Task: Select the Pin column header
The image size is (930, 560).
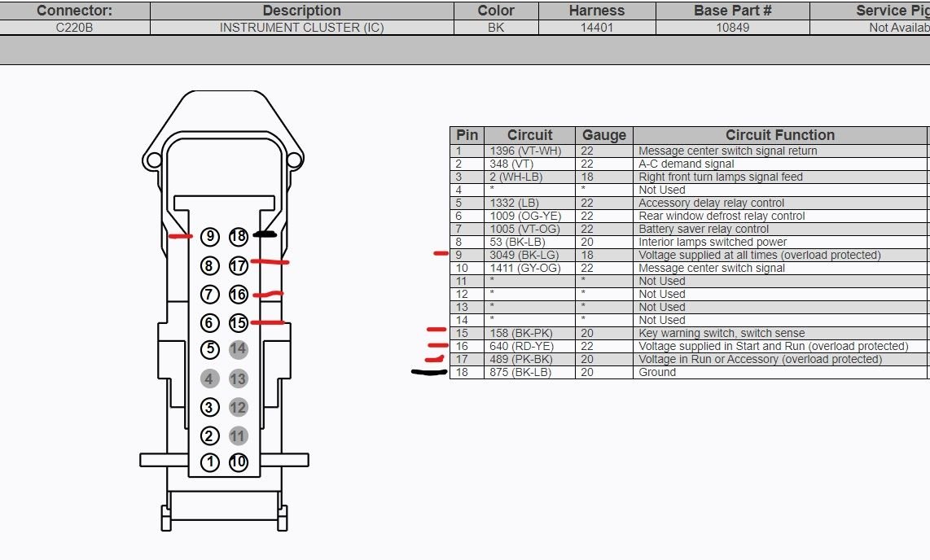Action: (467, 135)
